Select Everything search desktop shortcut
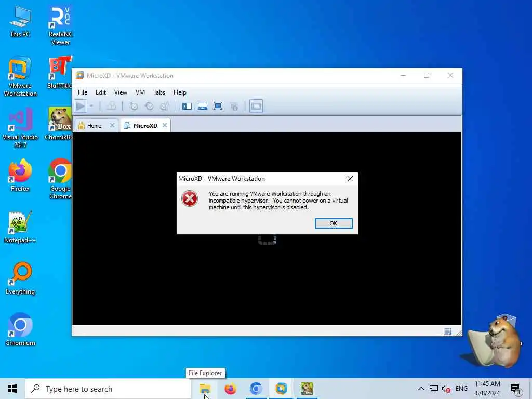The width and height of the screenshot is (532, 399). click(20, 278)
